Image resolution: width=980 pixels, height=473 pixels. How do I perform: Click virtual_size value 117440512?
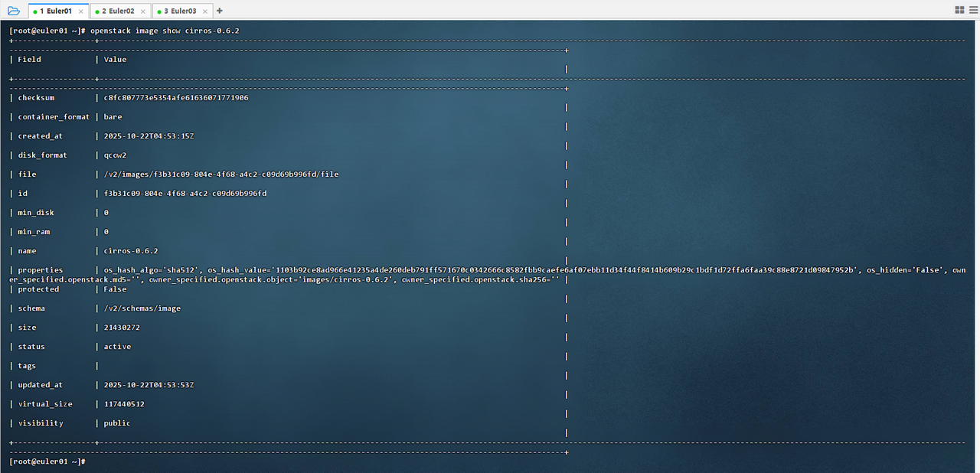(x=124, y=404)
